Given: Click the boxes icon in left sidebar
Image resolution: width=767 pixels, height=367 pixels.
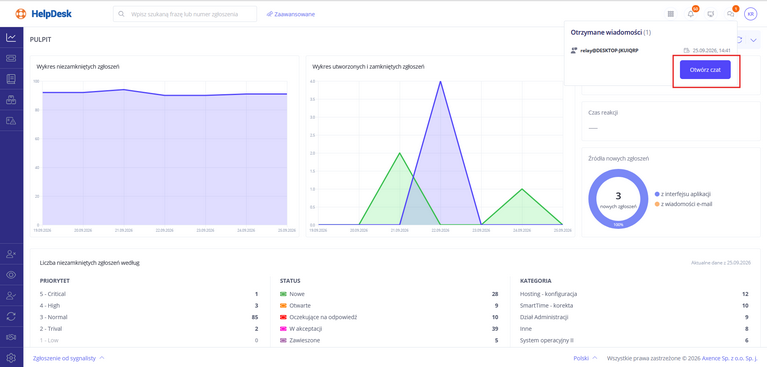Looking at the screenshot, I should [11, 100].
